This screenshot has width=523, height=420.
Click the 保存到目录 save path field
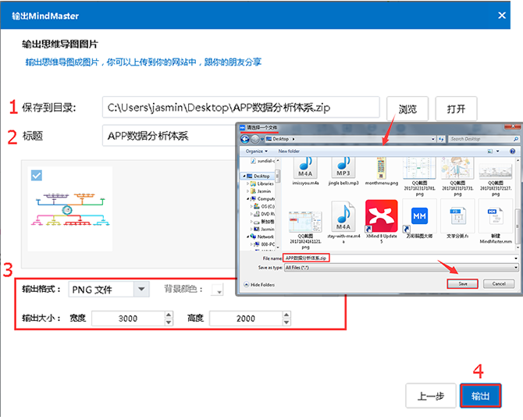(x=241, y=108)
